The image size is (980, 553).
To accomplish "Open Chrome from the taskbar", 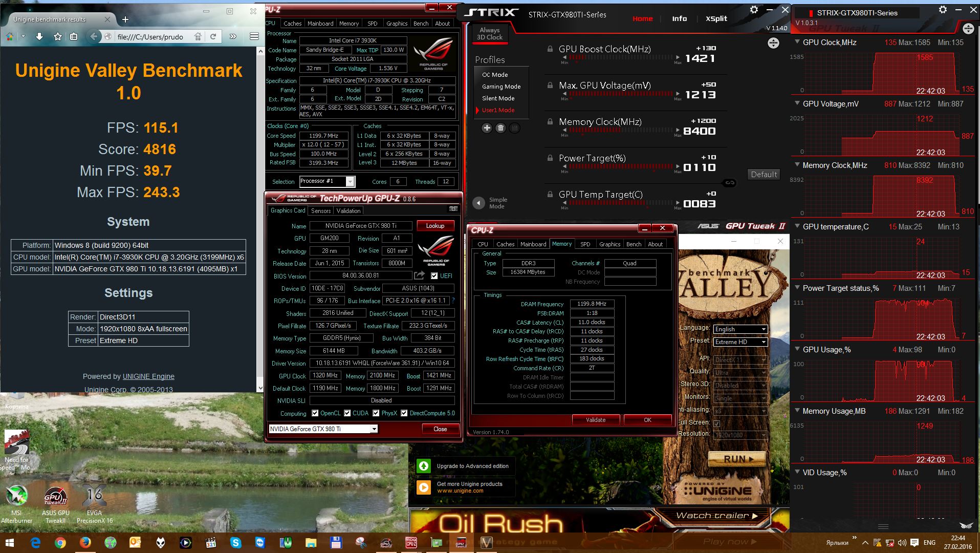I will coord(60,543).
